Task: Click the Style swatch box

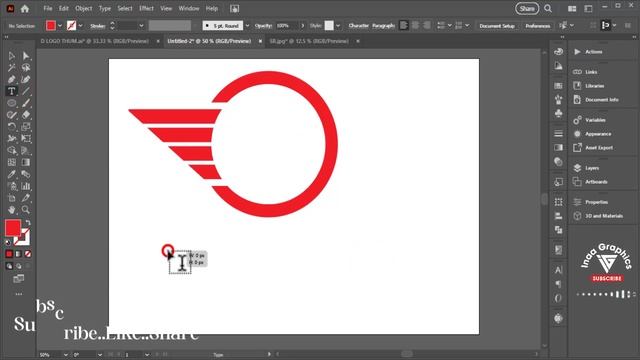Action: (329, 26)
